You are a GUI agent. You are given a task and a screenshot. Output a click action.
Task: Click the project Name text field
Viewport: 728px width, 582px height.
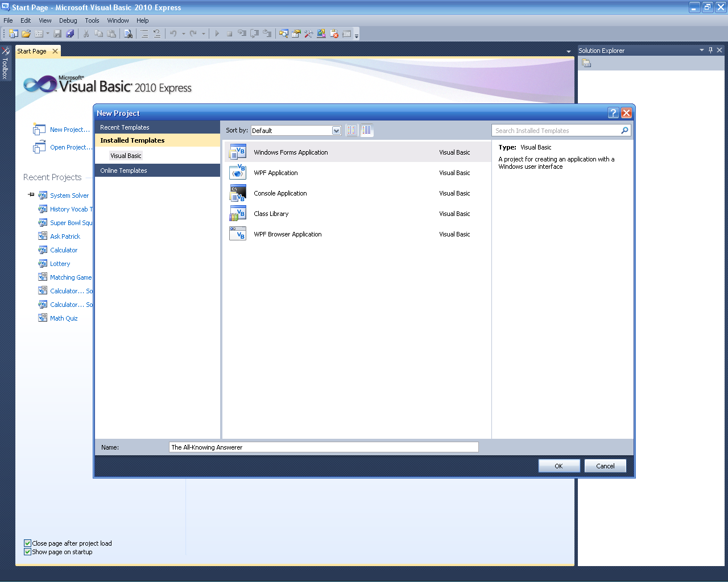coord(324,447)
